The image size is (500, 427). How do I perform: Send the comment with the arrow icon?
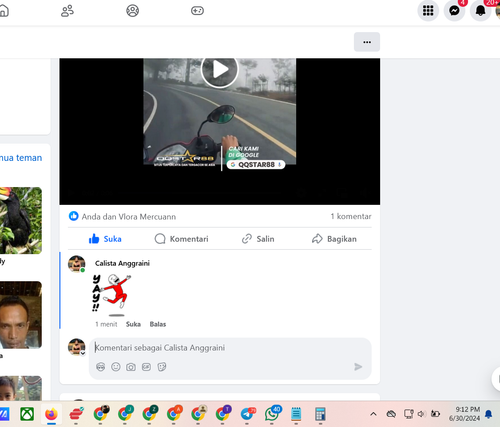(x=358, y=367)
